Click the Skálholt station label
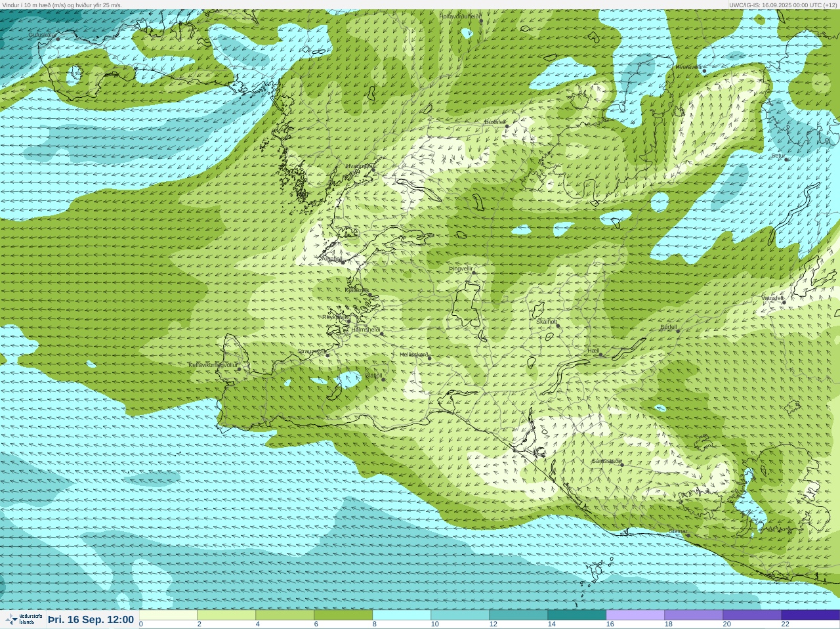Screen dimensions: 840x629 tap(546, 322)
